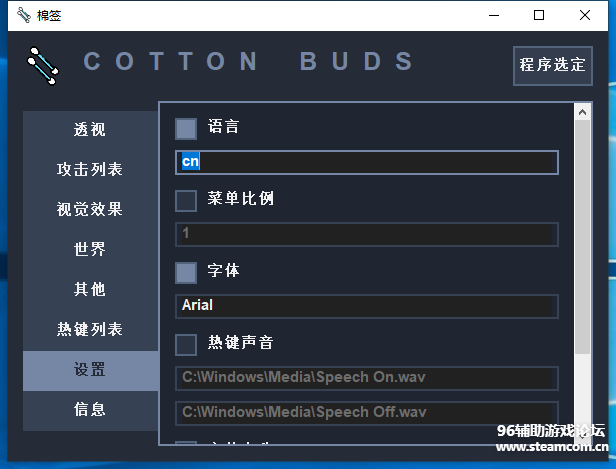The height and width of the screenshot is (469, 616).
Task: Go to the 其他 tab
Action: click(90, 290)
